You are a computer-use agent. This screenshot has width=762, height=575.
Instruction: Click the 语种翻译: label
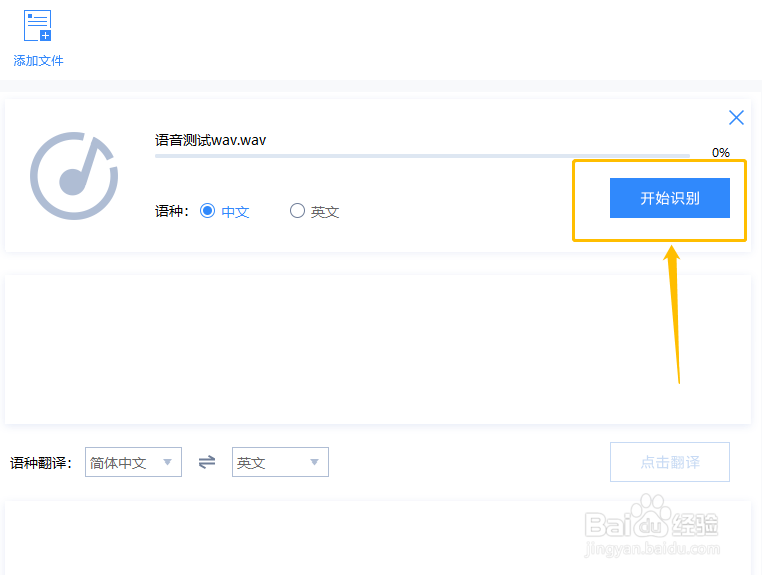pyautogui.click(x=41, y=463)
